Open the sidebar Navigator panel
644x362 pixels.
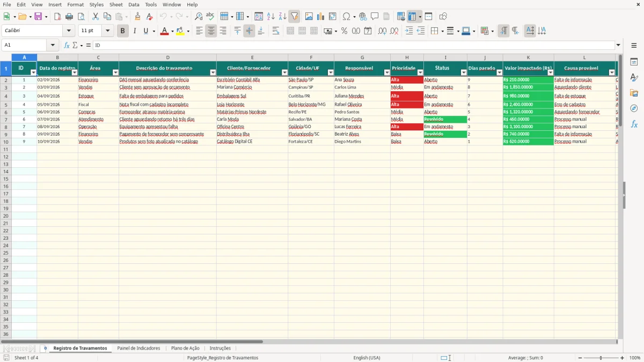[634, 108]
